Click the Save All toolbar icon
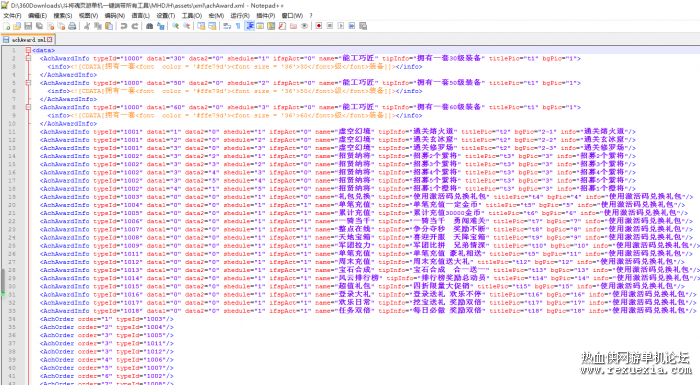700x385 pixels. point(39,26)
